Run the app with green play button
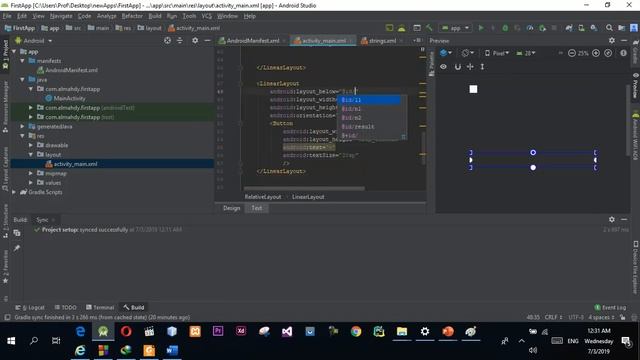This screenshot has width=640, height=360. (481, 28)
